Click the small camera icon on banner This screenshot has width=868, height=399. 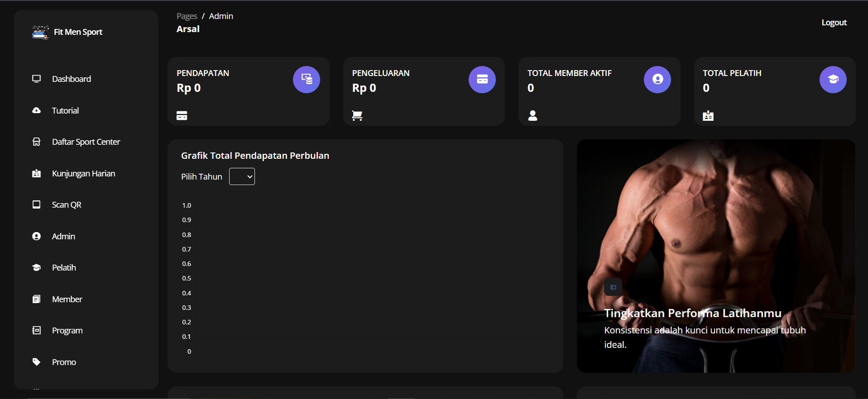(x=613, y=287)
